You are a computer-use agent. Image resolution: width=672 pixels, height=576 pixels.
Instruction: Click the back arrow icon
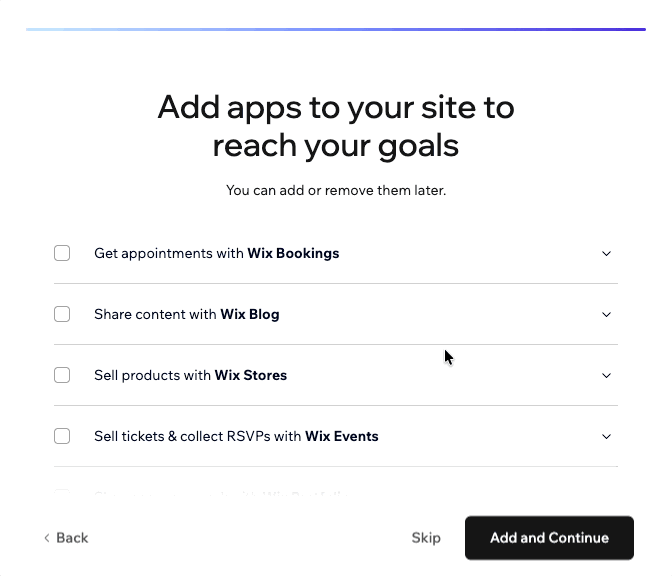46,538
